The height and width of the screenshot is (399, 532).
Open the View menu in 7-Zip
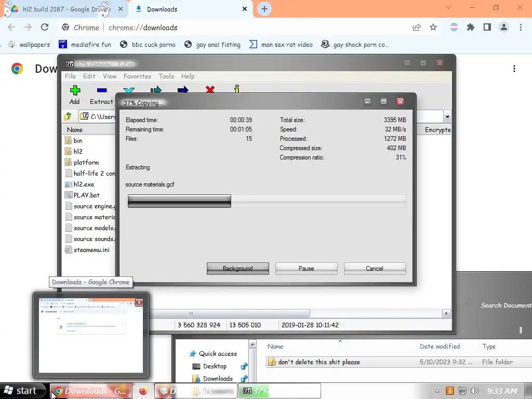(x=110, y=76)
